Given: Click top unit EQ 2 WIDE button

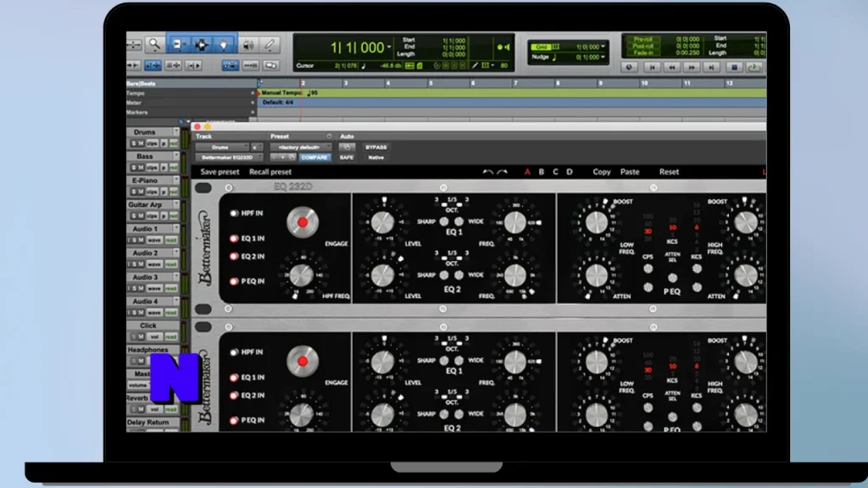Looking at the screenshot, I should (459, 275).
